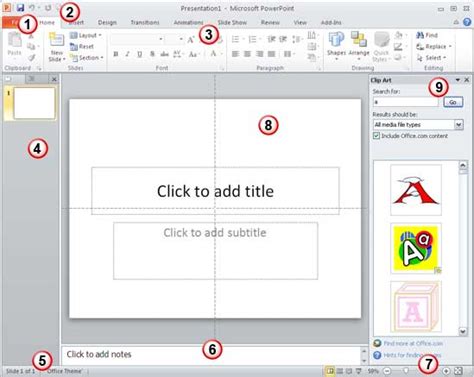Click the Bullets list icon
The height and width of the screenshot is (377, 474).
pos(235,39)
